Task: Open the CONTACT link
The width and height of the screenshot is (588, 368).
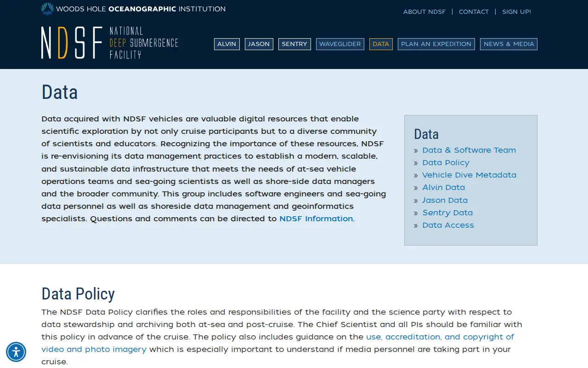Action: (474, 11)
